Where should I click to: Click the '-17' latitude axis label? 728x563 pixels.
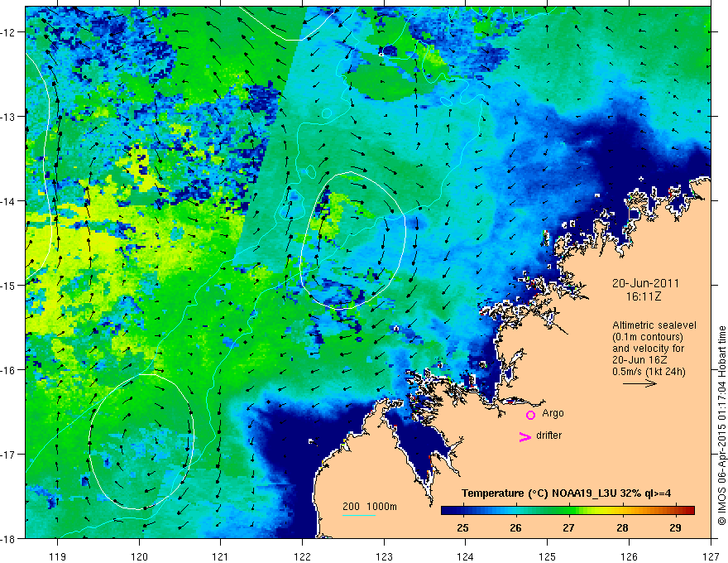[x=7, y=455]
